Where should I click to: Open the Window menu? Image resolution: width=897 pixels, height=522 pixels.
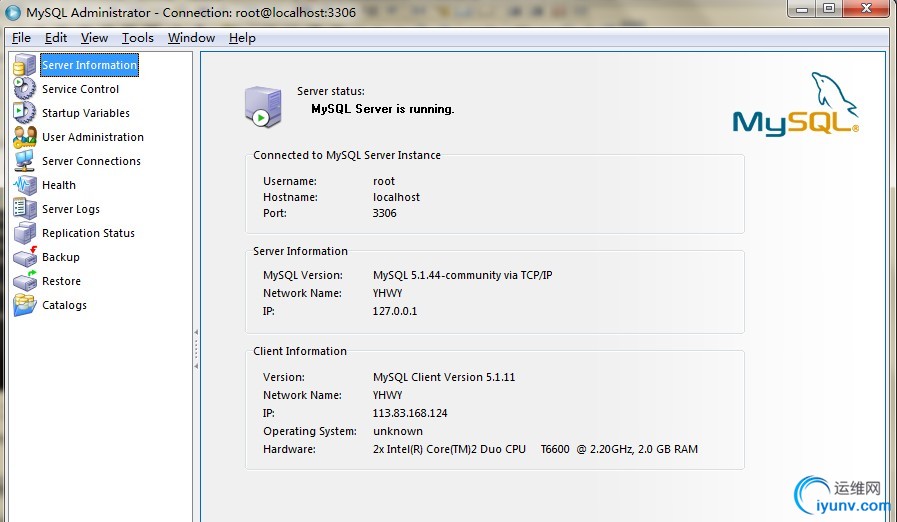click(191, 38)
